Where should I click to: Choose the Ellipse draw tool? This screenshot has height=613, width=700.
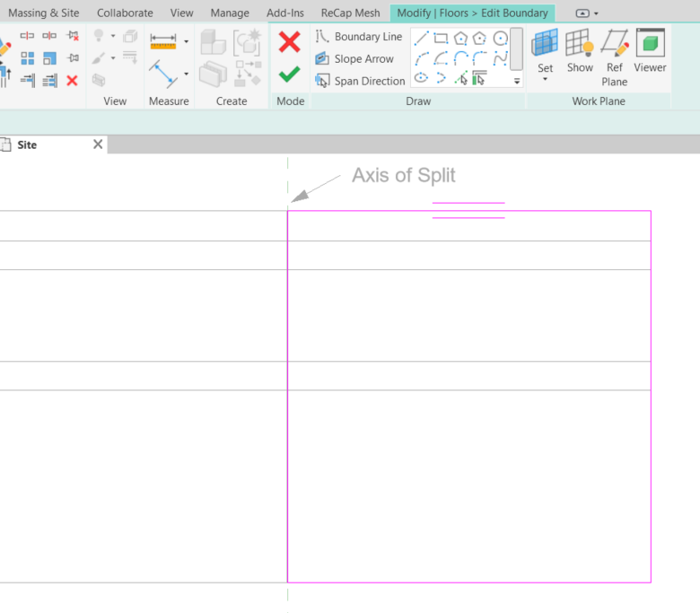[x=421, y=78]
